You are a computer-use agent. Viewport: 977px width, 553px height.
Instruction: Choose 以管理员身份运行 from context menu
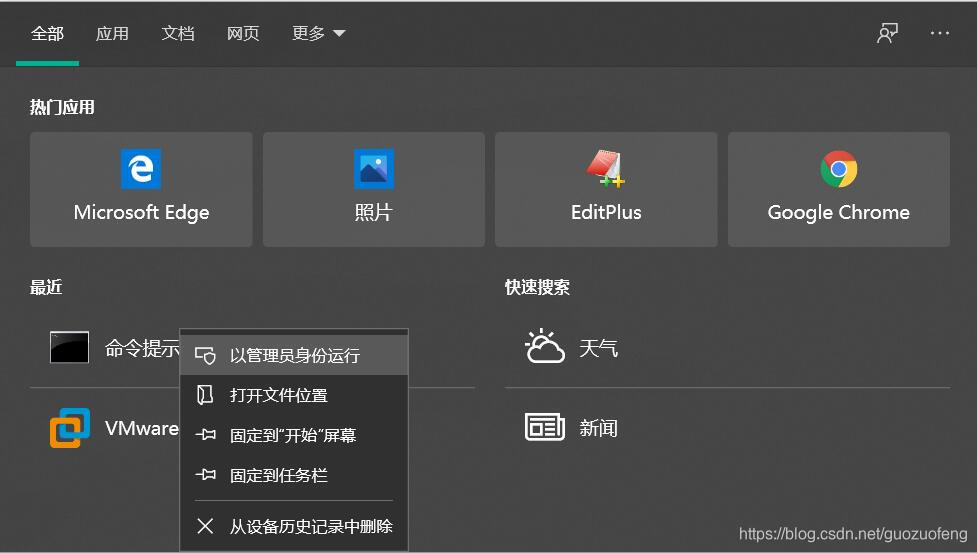coord(294,356)
